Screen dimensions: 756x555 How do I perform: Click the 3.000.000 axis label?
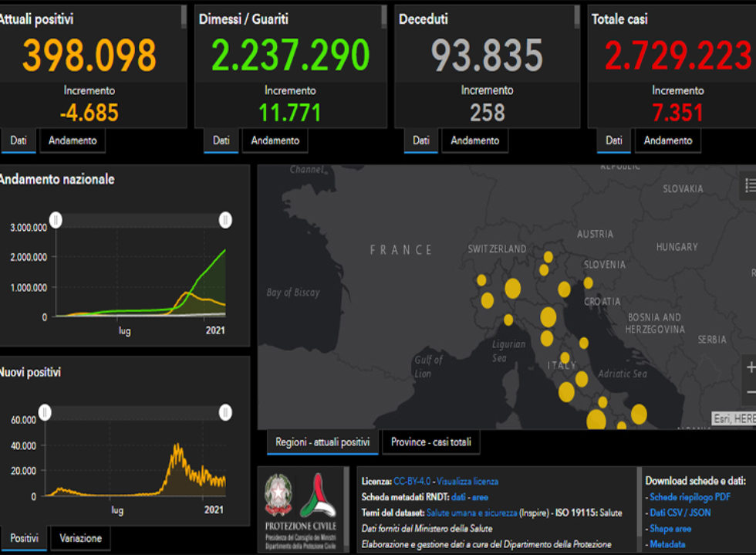pos(29,227)
